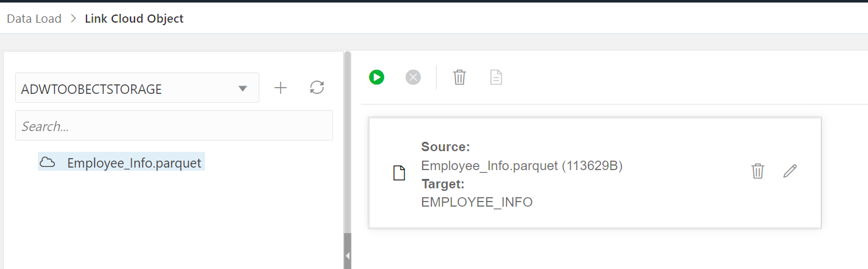Image resolution: width=868 pixels, height=269 pixels.
Task: Focus the Search field
Action: pyautogui.click(x=173, y=126)
